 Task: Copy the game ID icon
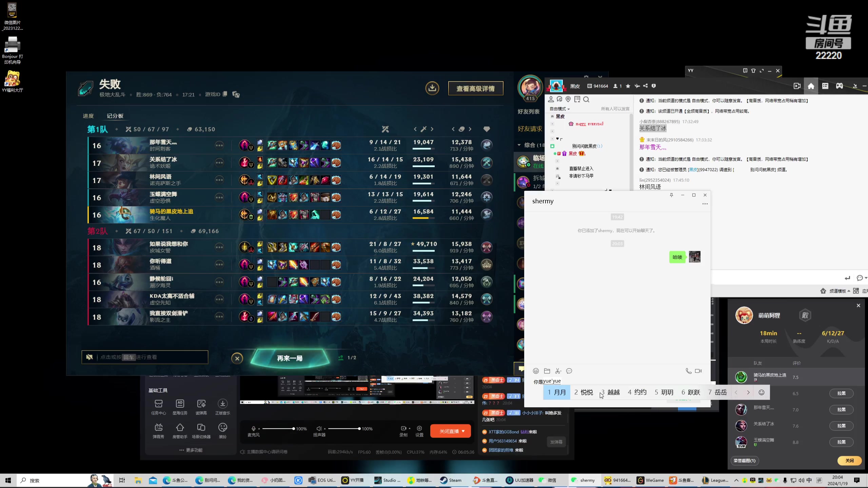pos(225,94)
